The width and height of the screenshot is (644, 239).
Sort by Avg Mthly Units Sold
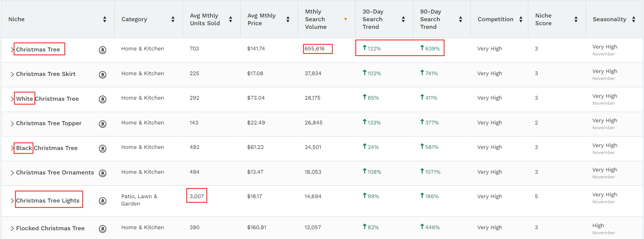[x=230, y=19]
